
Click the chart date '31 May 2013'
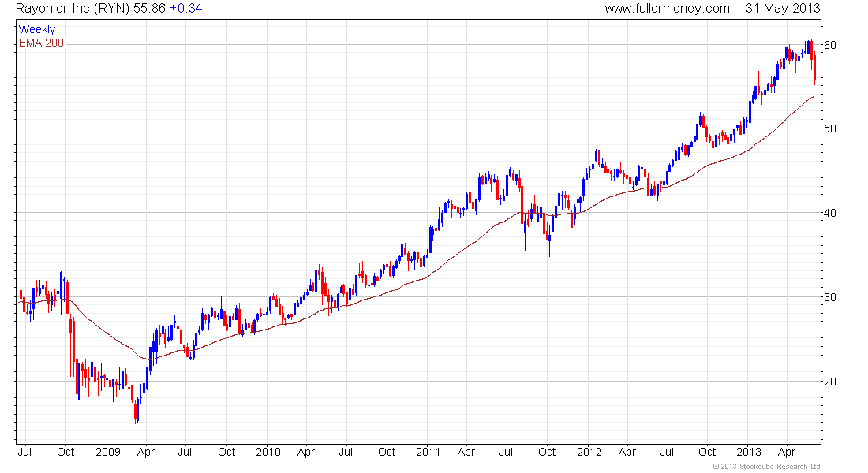(783, 9)
